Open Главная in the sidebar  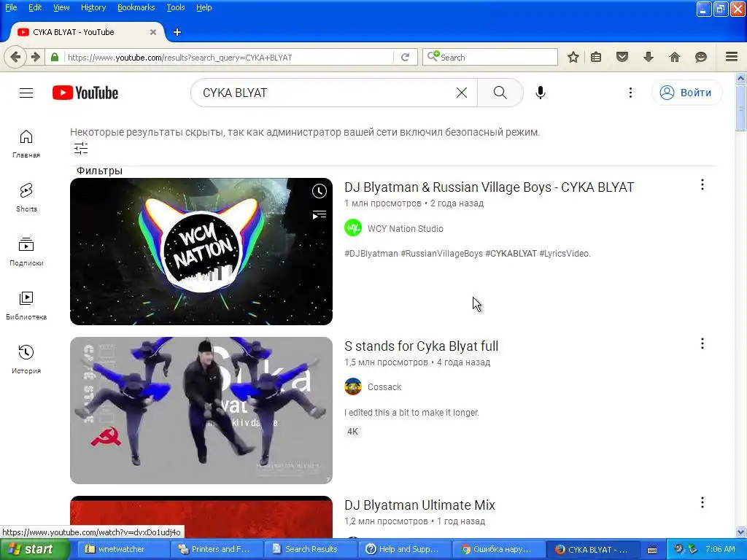tap(26, 144)
